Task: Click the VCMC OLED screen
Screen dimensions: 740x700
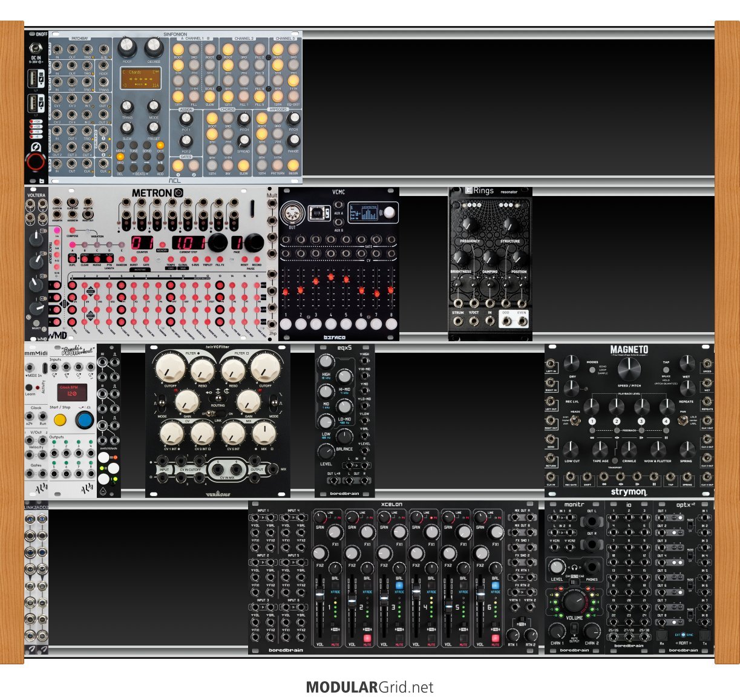Action: pyautogui.click(x=365, y=212)
